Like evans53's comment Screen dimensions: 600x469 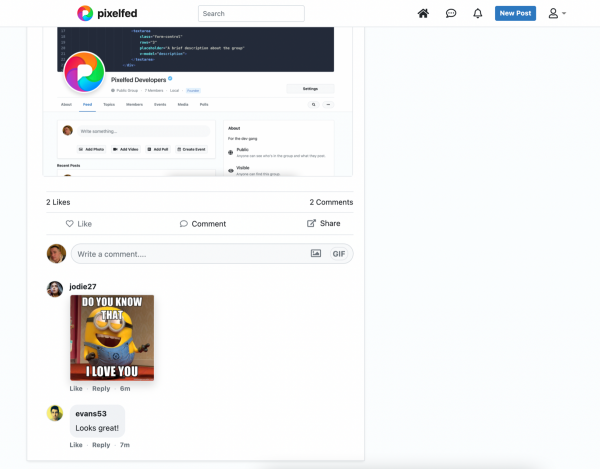[76, 445]
